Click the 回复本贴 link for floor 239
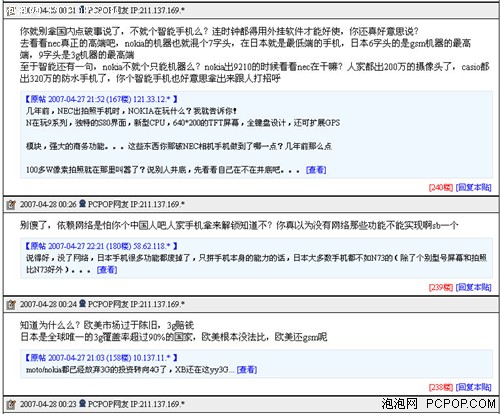The width and height of the screenshot is (500, 414). click(x=473, y=287)
